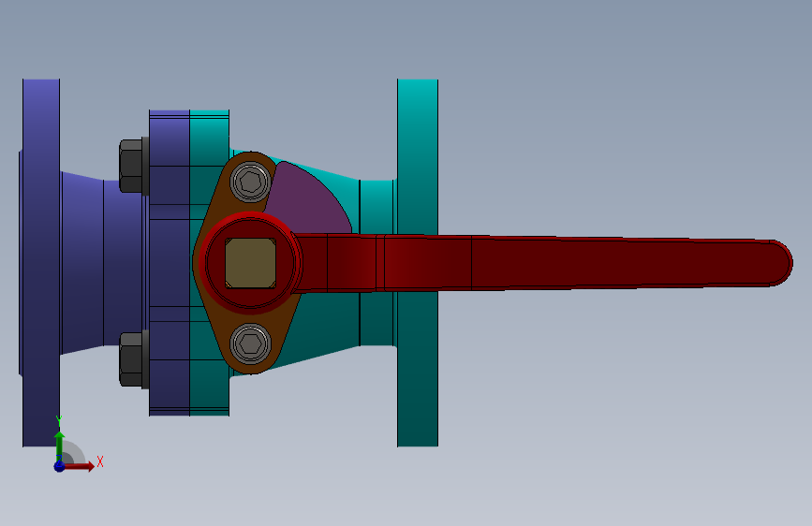Click the blue origin ball of triad

(59, 466)
